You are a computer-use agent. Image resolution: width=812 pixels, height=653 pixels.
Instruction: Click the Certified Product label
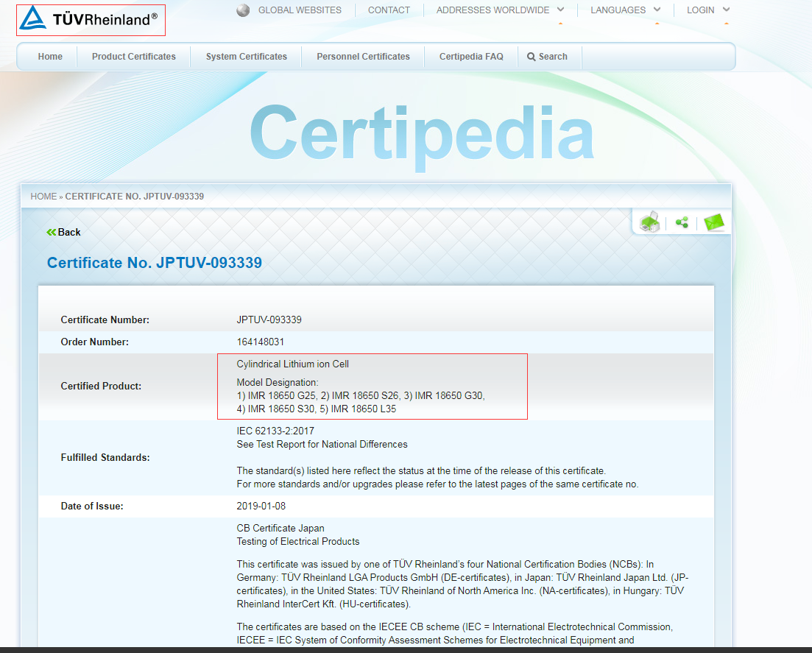[x=101, y=386]
